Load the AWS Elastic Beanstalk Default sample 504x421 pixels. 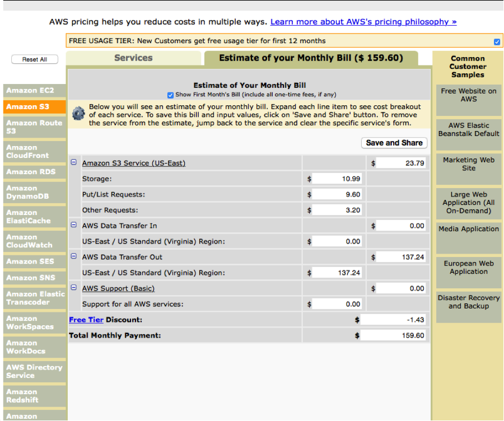(x=468, y=135)
